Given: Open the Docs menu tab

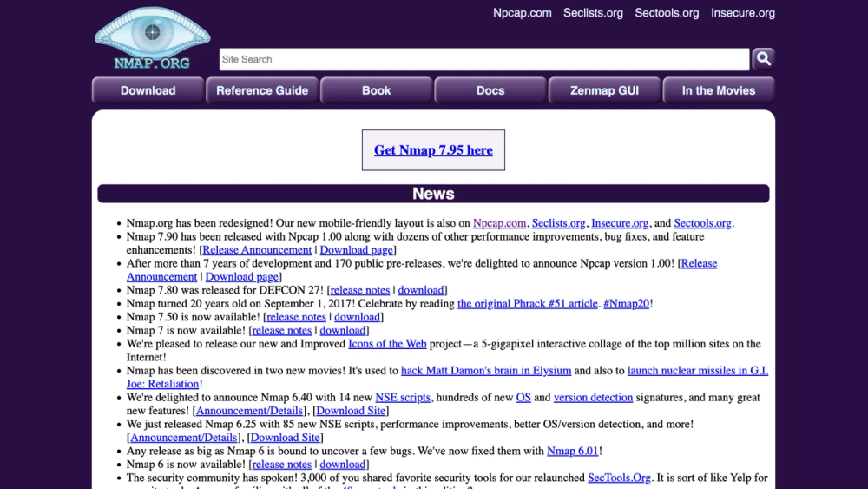Looking at the screenshot, I should coord(490,90).
